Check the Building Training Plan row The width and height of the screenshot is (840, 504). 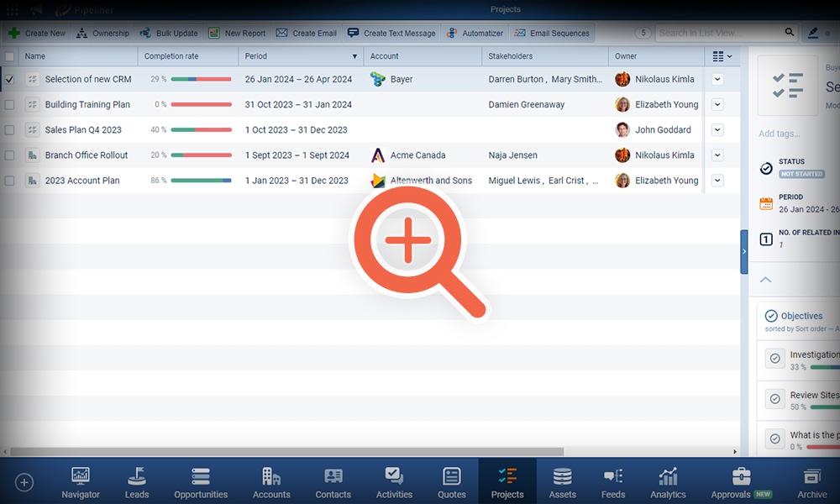point(9,104)
